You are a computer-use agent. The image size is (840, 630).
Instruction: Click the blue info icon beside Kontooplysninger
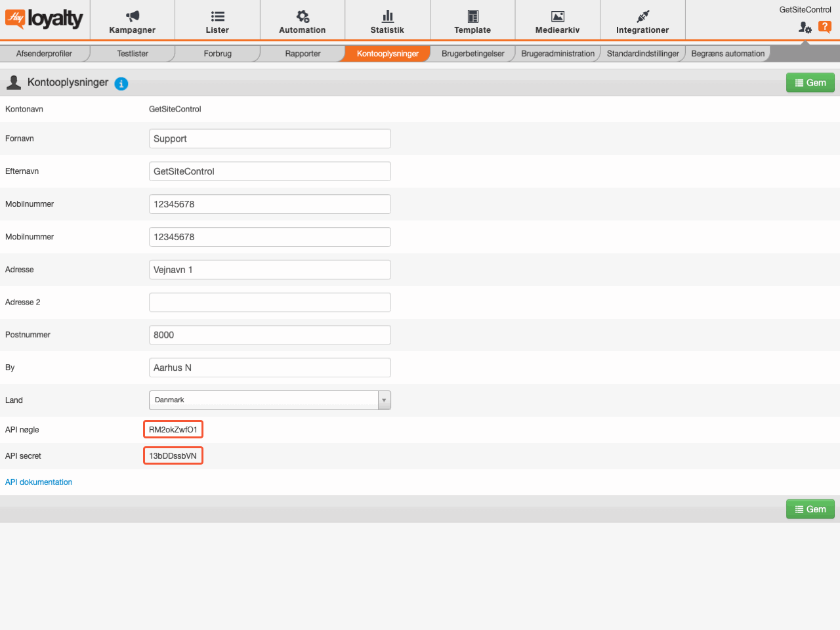(121, 83)
